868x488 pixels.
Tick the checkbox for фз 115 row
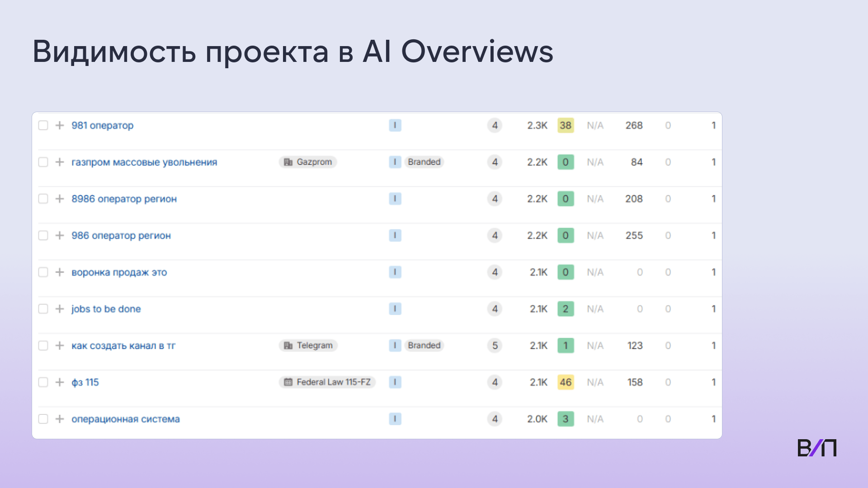[x=43, y=382]
